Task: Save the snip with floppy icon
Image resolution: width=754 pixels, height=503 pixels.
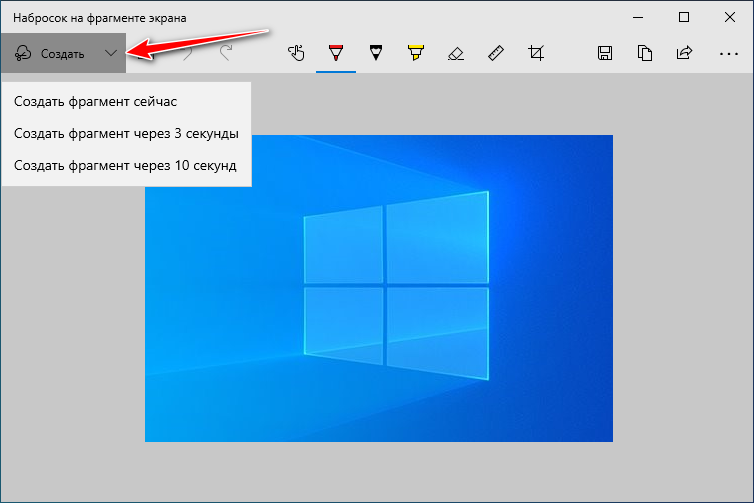Action: pyautogui.click(x=605, y=53)
